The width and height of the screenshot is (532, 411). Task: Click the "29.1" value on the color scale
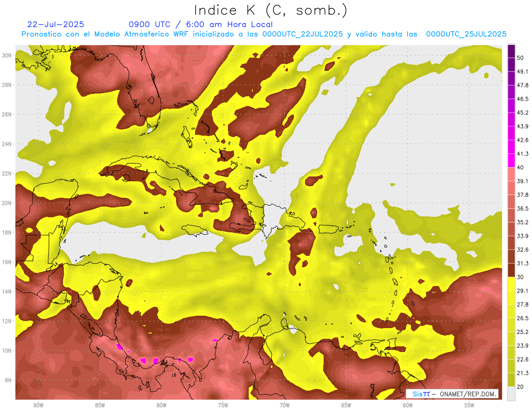[x=523, y=291]
